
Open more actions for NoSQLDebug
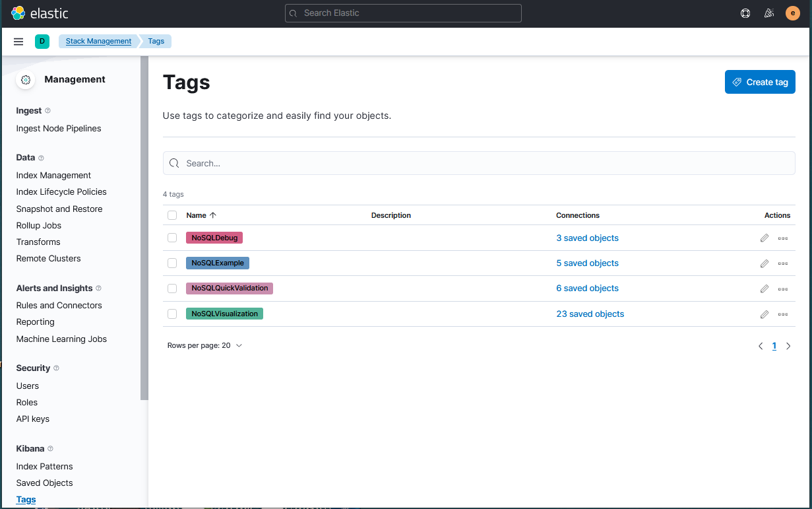pos(783,238)
